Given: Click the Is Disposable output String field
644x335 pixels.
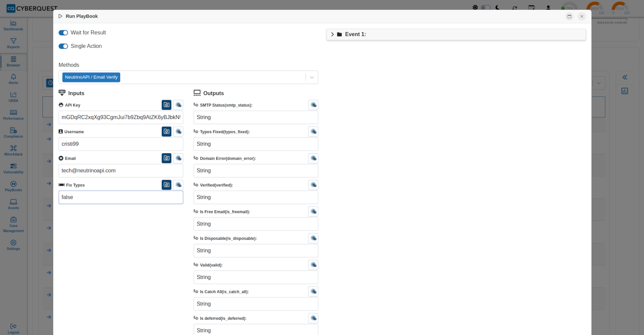Looking at the screenshot, I should (256, 250).
